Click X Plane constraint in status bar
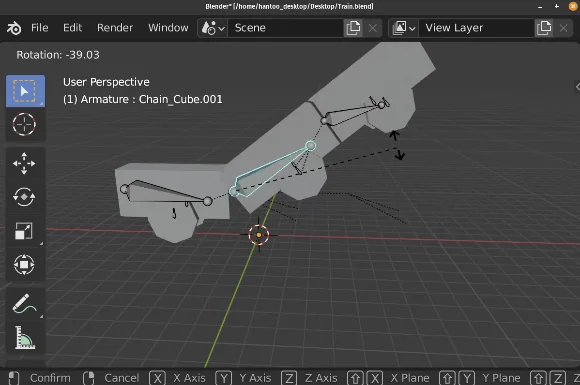This screenshot has width=580, height=385. tap(388, 378)
